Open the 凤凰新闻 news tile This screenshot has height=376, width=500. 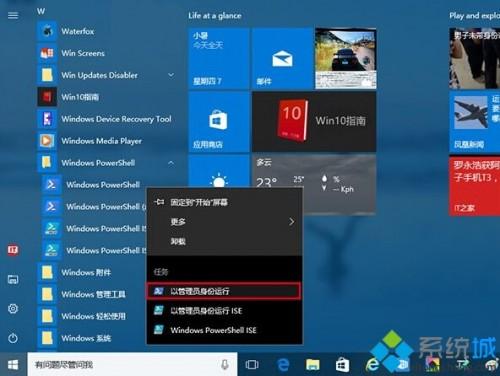tap(475, 122)
